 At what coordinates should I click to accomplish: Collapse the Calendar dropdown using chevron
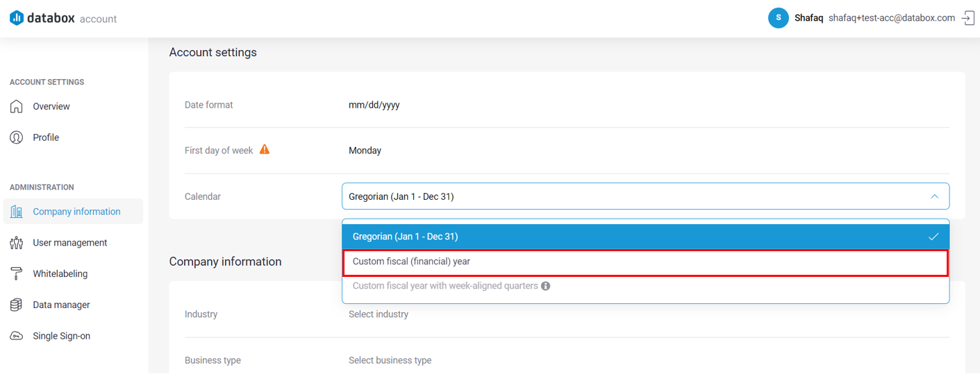[934, 196]
